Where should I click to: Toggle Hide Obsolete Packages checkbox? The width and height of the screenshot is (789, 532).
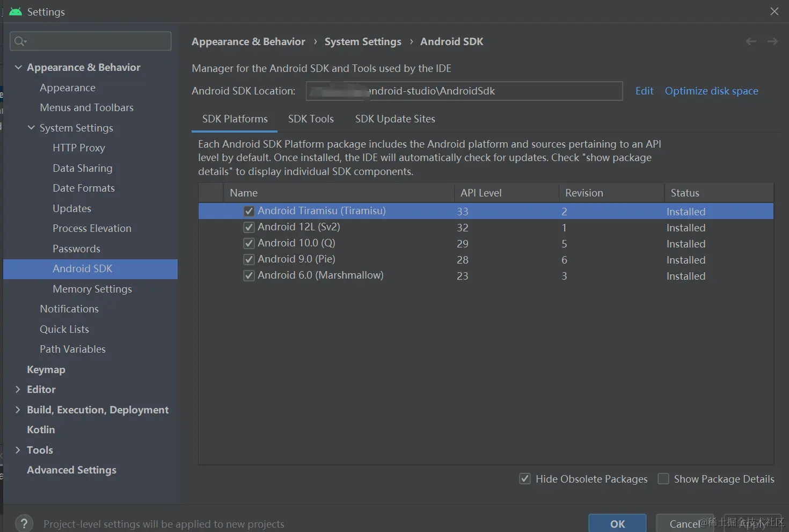click(525, 478)
